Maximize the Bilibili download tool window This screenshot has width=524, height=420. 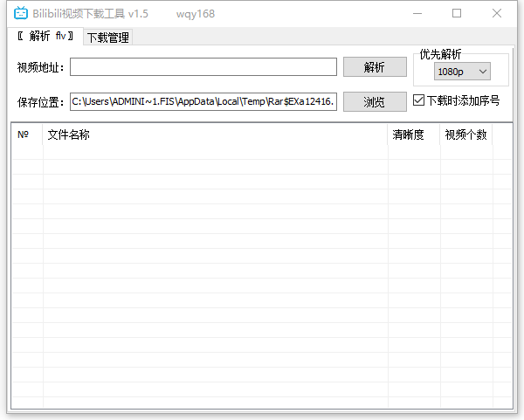tap(457, 13)
